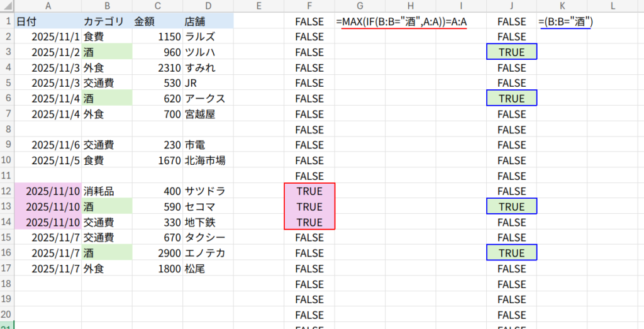This screenshot has width=644, height=329.
Task: Select the amount cell showing 2310
Action: click(157, 68)
